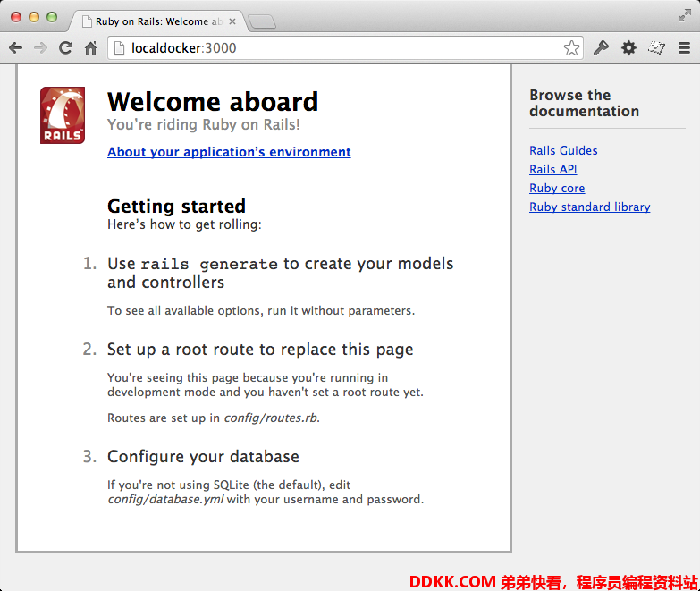The height and width of the screenshot is (591, 700).
Task: Click the page icon in address bar
Action: pos(119,47)
